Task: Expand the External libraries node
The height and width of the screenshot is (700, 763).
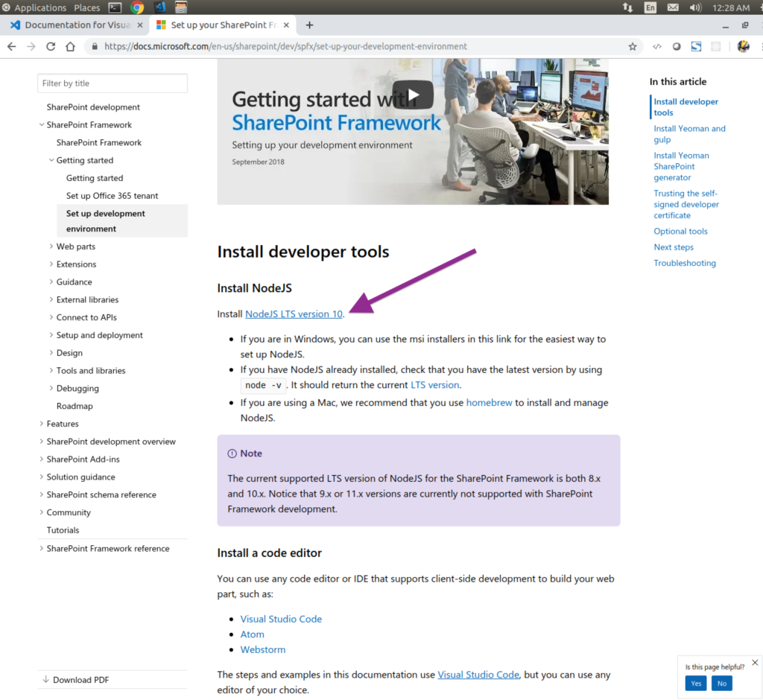Action: coord(51,299)
